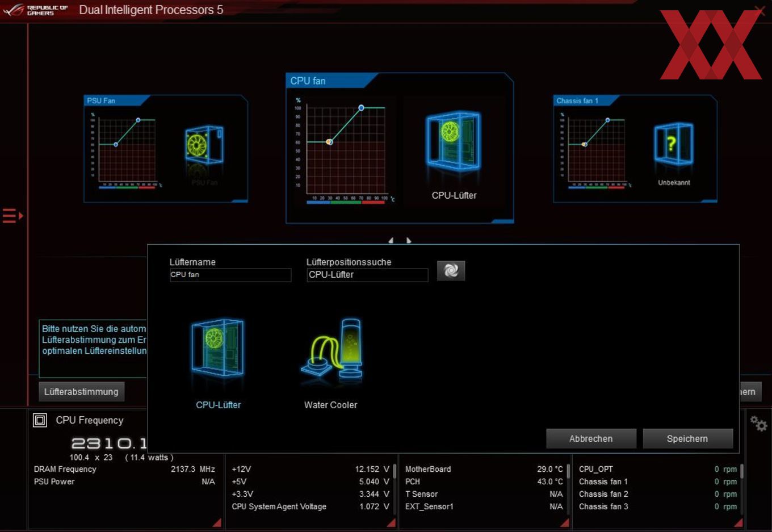Screen dimensions: 772x532
Task: Expand the temperature panel corner arrow
Action: 565,522
